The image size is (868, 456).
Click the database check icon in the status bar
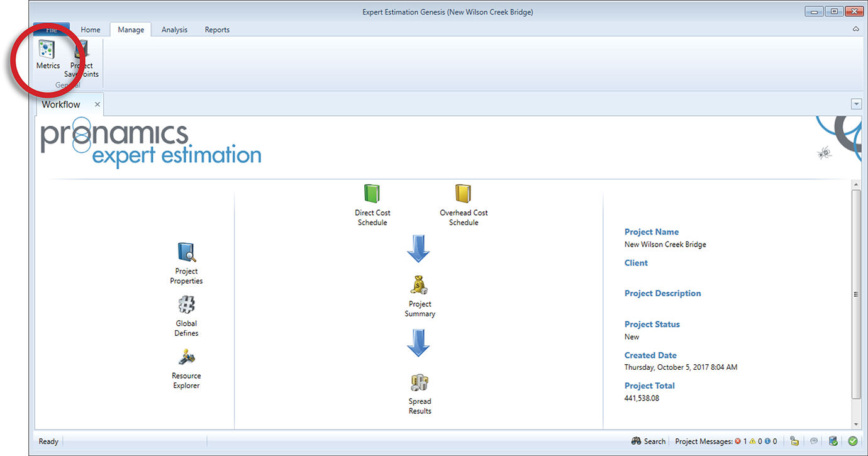pyautogui.click(x=833, y=442)
